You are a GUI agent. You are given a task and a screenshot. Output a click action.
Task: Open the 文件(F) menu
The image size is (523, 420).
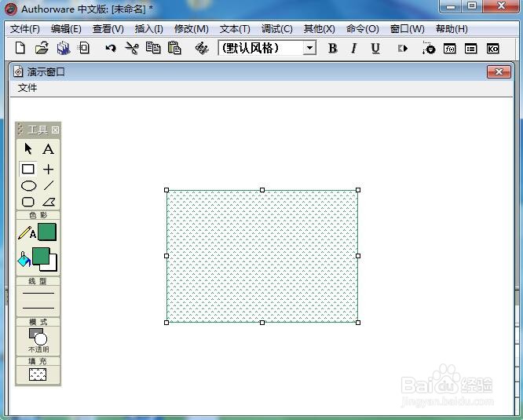tap(25, 29)
